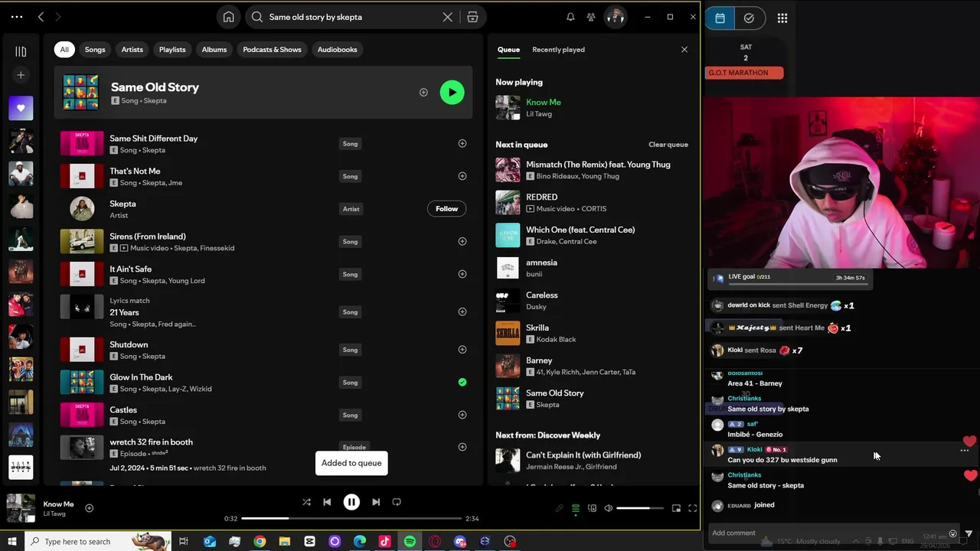Filter results by Audiobooks

pyautogui.click(x=337, y=50)
